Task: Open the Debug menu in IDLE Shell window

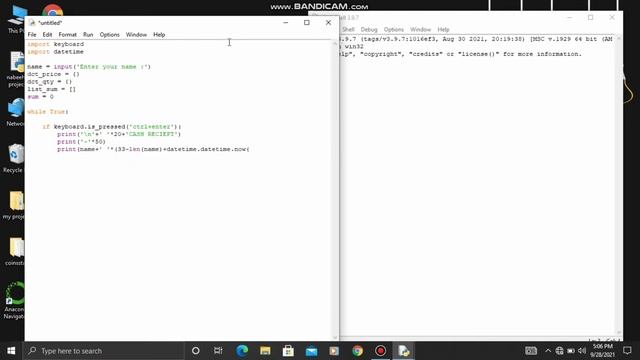Action: [x=369, y=29]
